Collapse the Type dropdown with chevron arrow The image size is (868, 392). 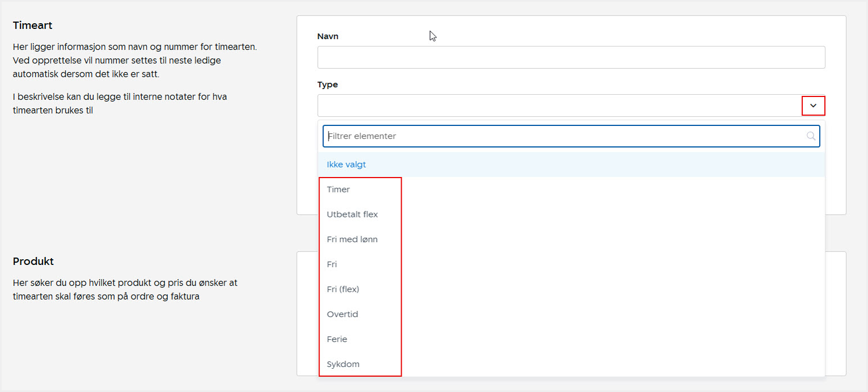[x=813, y=106]
